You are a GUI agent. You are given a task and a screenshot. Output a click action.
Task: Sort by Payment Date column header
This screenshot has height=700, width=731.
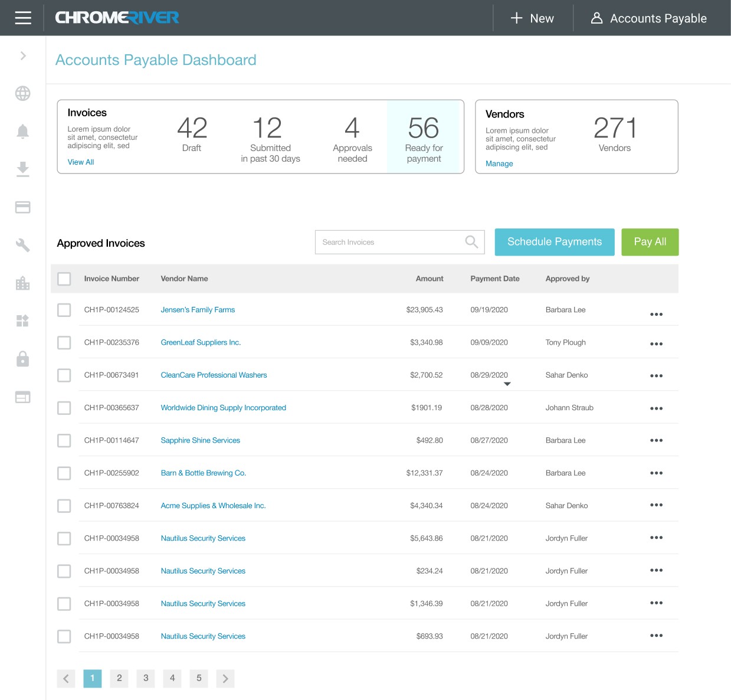tap(494, 279)
